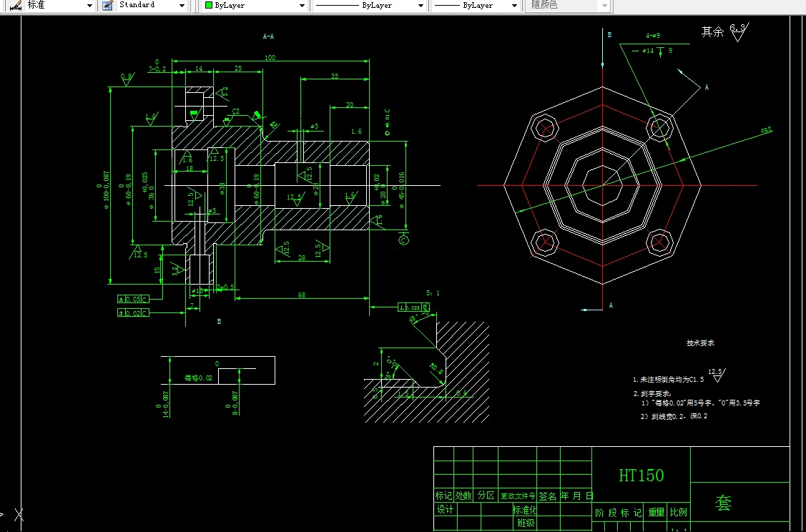Open the linetype control ByLayer dropdown
The height and width of the screenshot is (532, 806).
tap(369, 5)
